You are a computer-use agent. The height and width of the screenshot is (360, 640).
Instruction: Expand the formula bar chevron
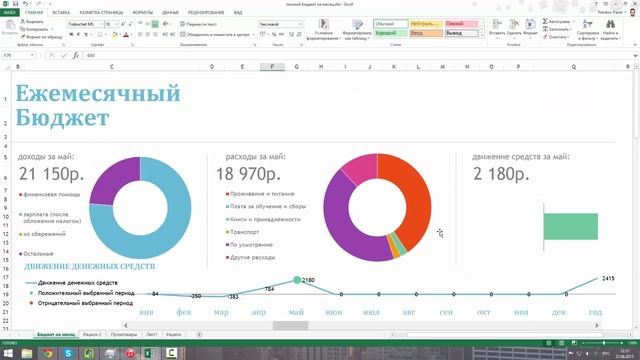pyautogui.click(x=635, y=55)
